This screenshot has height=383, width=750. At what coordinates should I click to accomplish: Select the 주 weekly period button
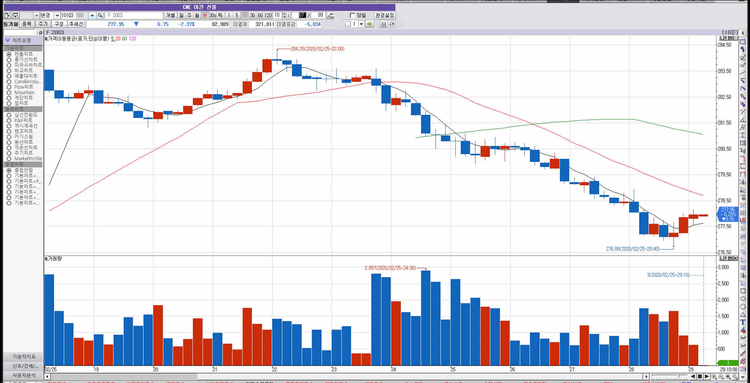pyautogui.click(x=189, y=15)
